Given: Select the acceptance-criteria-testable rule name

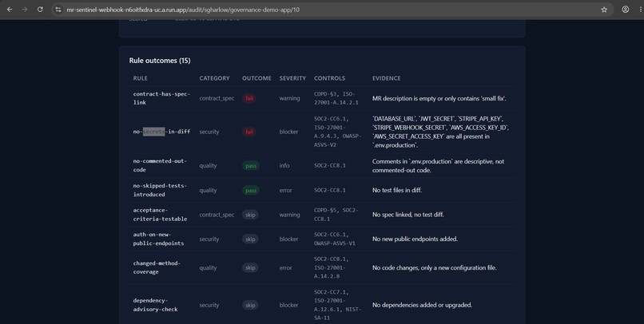Looking at the screenshot, I should [x=160, y=215].
